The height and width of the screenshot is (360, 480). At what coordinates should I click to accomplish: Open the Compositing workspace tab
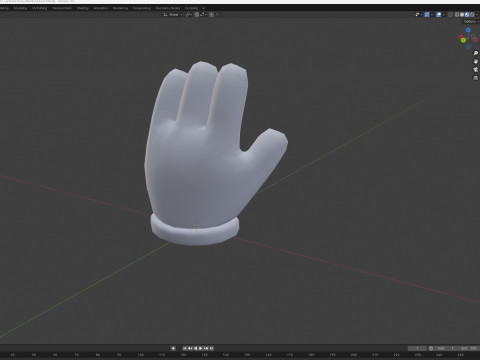[x=142, y=8]
